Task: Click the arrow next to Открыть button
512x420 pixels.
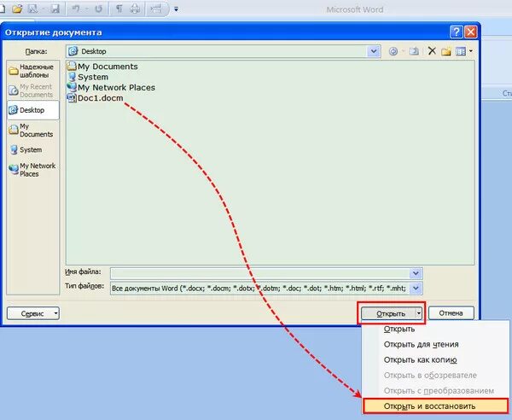Action: pyautogui.click(x=419, y=313)
